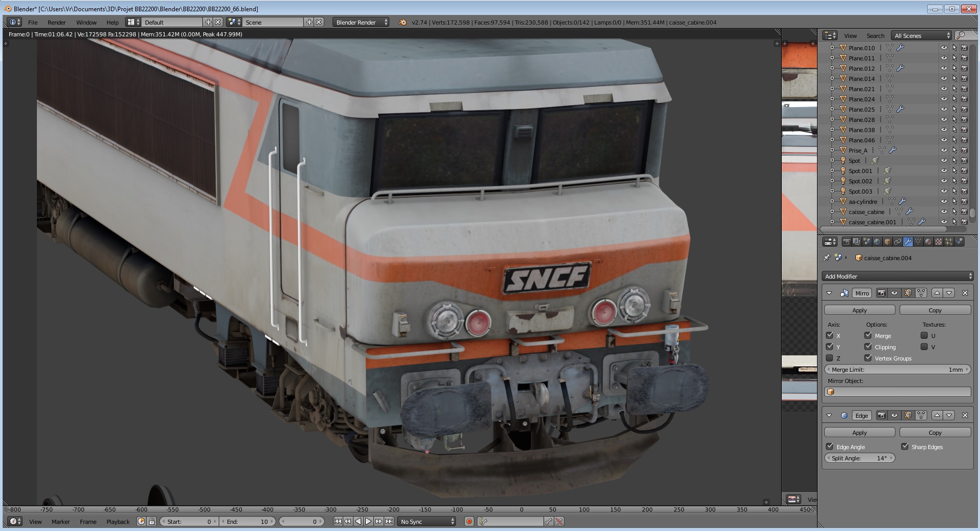980x531 pixels.
Task: Open the Add Modifier dropdown
Action: (898, 276)
